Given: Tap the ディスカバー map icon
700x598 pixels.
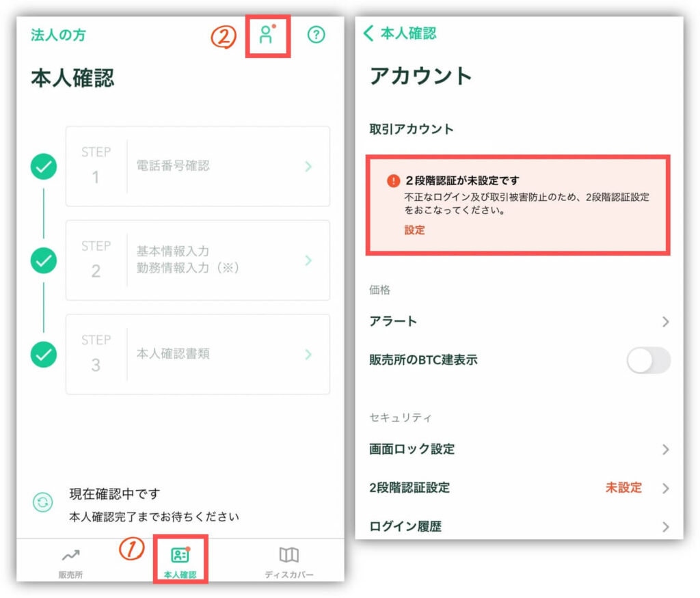Looking at the screenshot, I should (x=289, y=555).
